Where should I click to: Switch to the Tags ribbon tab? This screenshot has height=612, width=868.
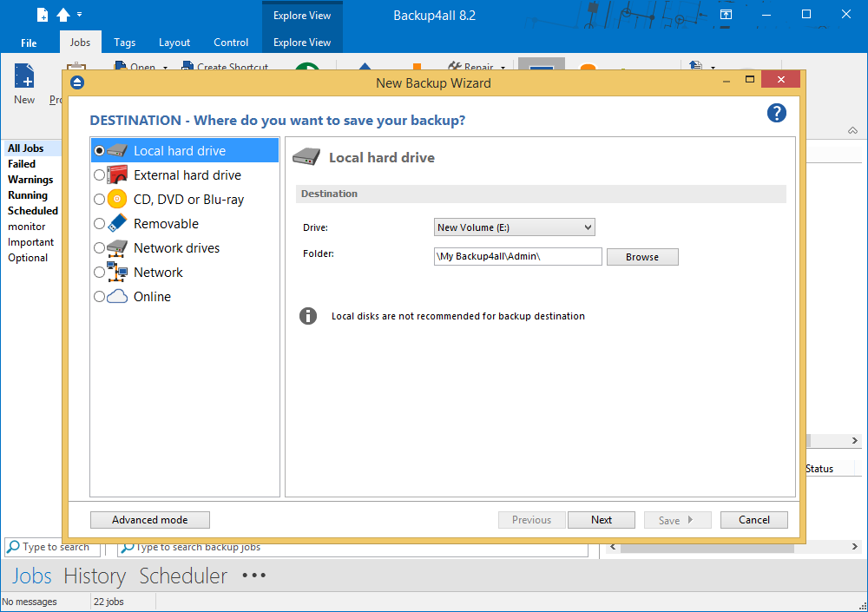124,43
